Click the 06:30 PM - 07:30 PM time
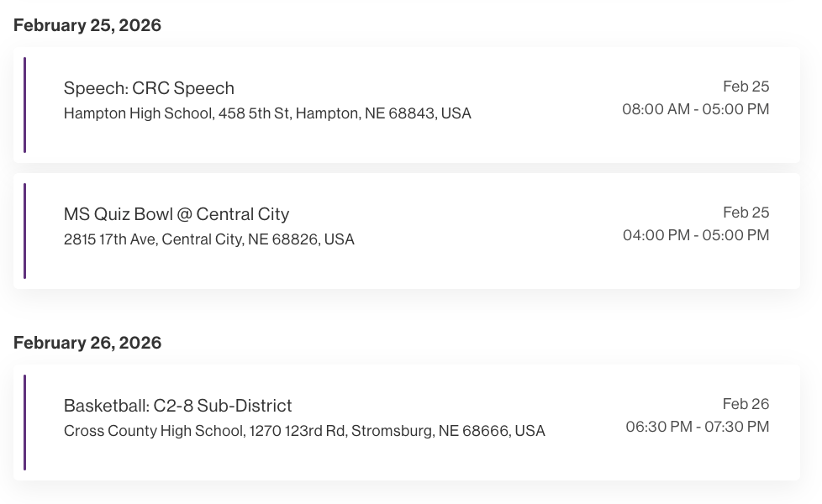Screen dimensions: 822x504 tap(697, 427)
